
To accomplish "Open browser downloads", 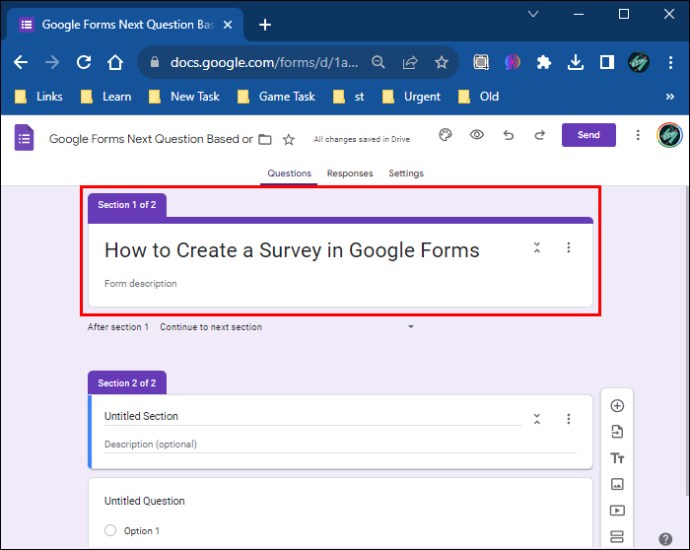I will 575,62.
